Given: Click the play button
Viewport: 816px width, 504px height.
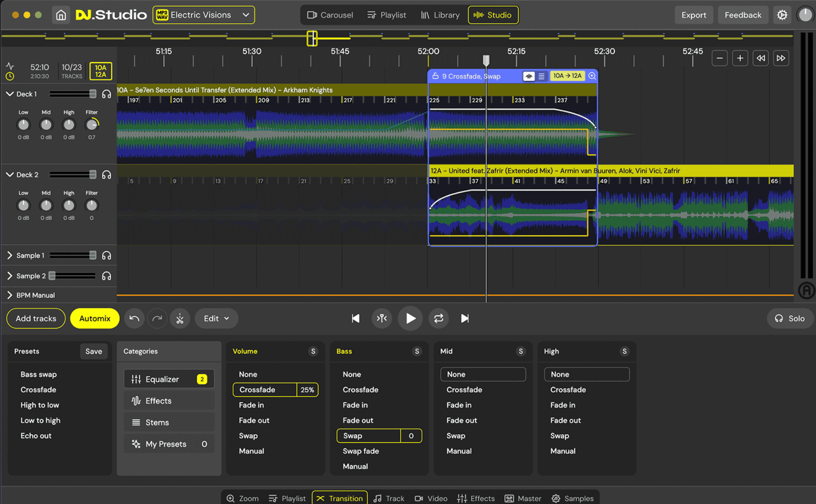Looking at the screenshot, I should (410, 318).
